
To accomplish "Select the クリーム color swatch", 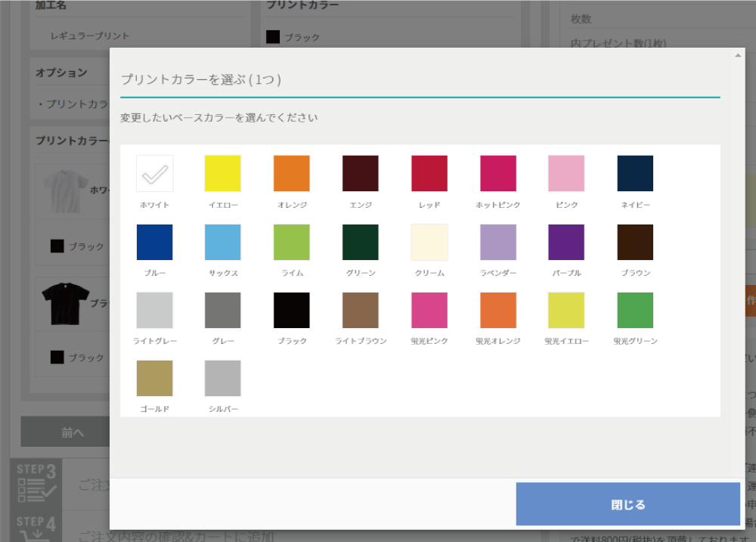I will pyautogui.click(x=429, y=242).
